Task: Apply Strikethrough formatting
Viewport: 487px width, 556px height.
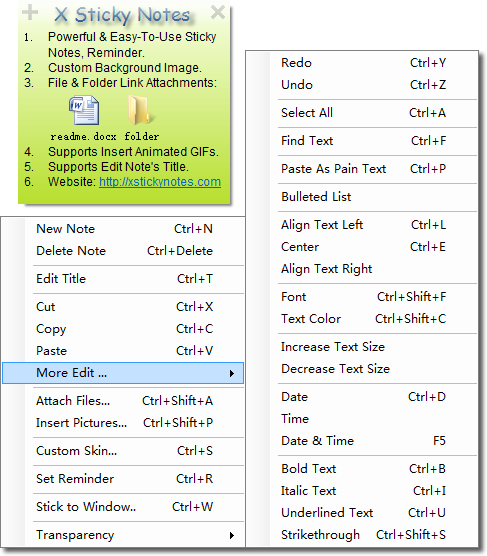Action: click(363, 535)
